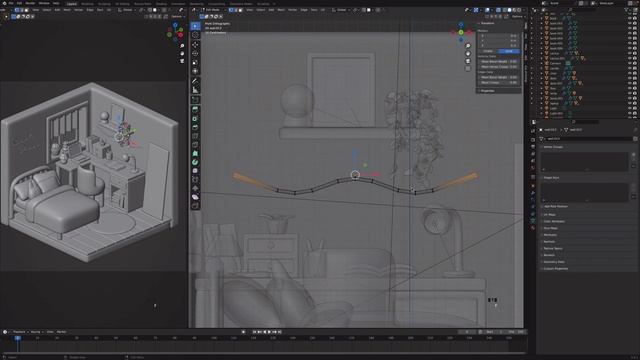This screenshot has height=360, width=640.
Task: Enable edge select mode in main viewport
Action: (236, 10)
